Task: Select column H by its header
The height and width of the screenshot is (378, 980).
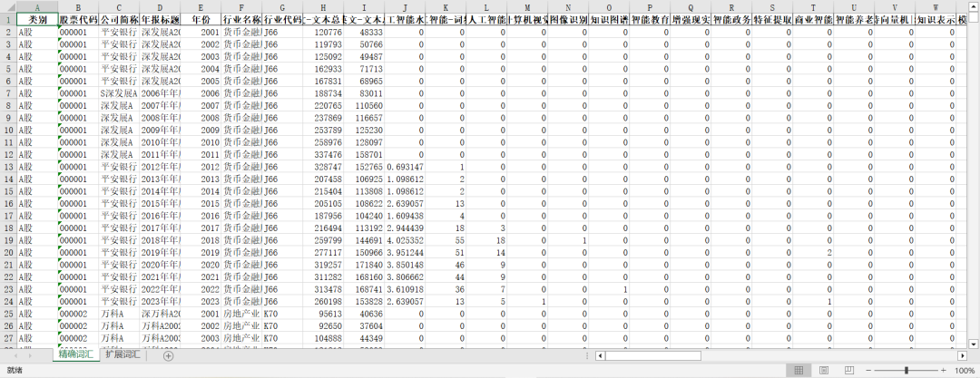Action: pyautogui.click(x=323, y=7)
